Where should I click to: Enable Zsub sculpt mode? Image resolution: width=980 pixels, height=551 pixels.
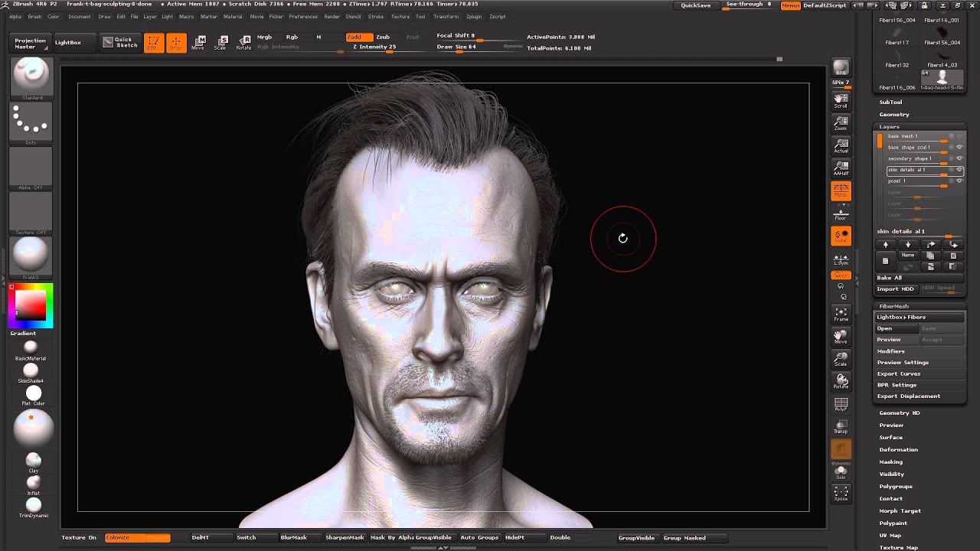pos(383,37)
